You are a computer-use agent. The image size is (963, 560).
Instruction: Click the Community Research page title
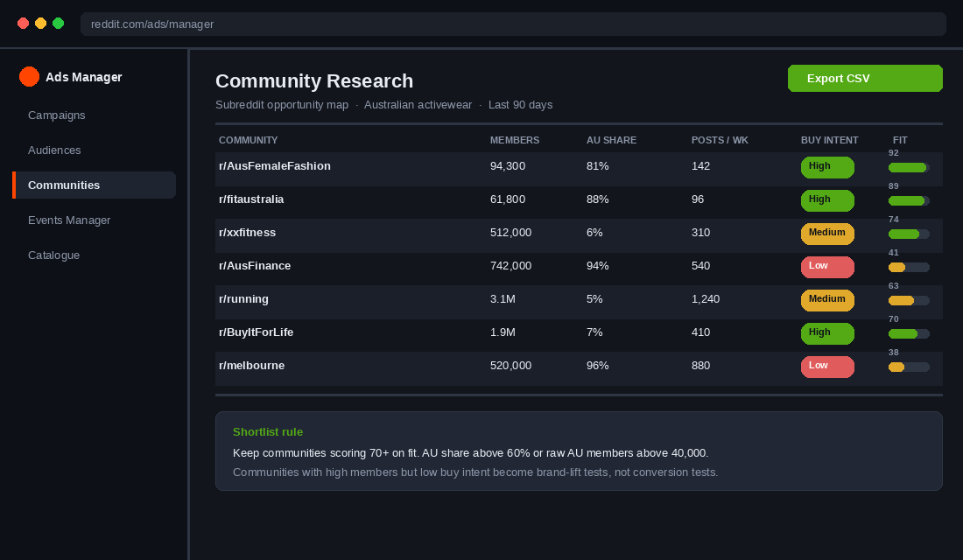pyautogui.click(x=313, y=81)
